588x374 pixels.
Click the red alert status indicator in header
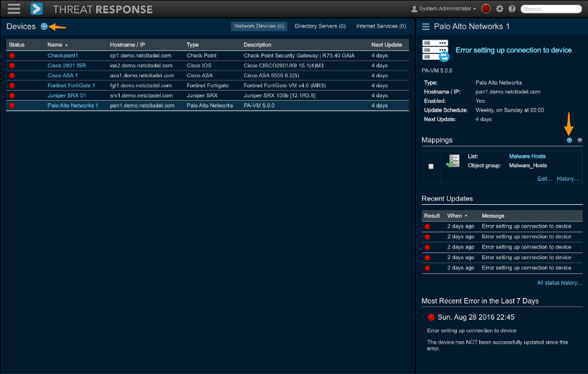[486, 9]
